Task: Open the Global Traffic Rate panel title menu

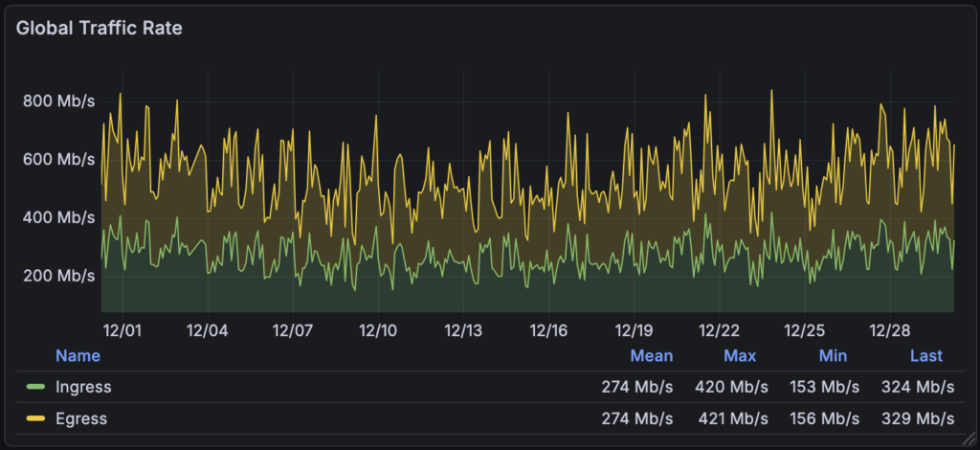Action: [100, 29]
